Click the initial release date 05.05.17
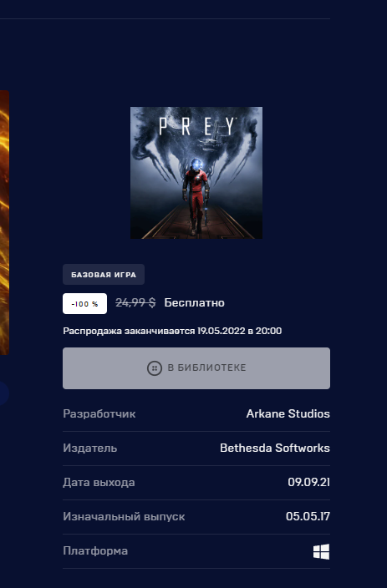Viewport: 387px width, 588px height. tap(308, 516)
